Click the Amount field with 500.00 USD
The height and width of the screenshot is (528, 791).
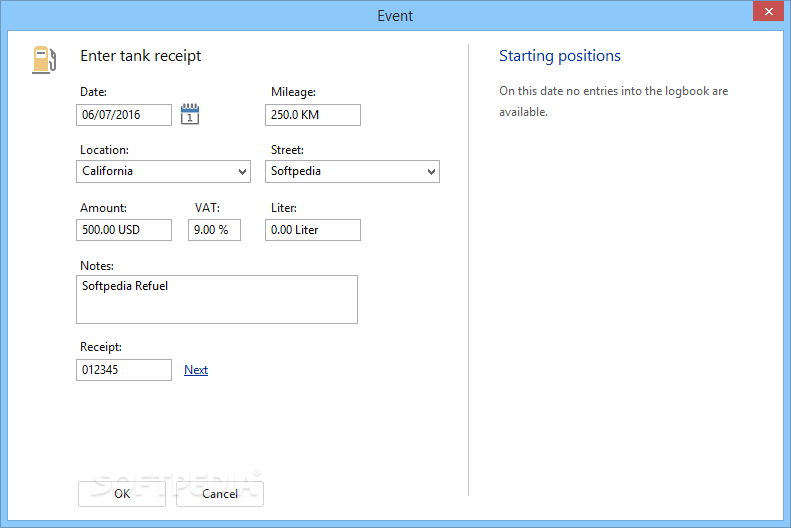124,230
